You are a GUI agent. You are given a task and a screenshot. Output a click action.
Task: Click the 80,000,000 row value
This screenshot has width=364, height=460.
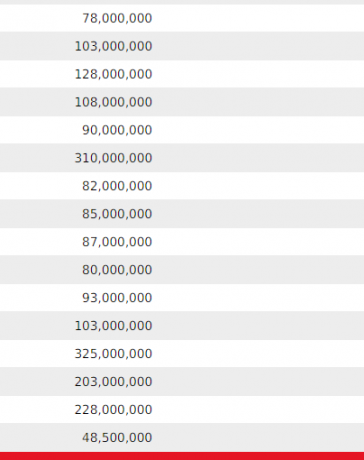click(117, 270)
